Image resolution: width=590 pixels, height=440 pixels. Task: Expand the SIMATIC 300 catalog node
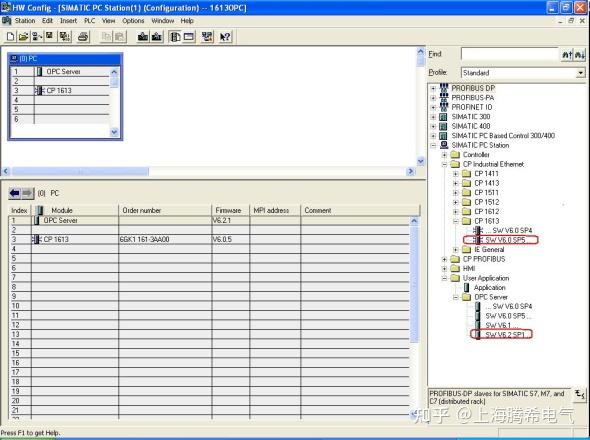coord(433,117)
